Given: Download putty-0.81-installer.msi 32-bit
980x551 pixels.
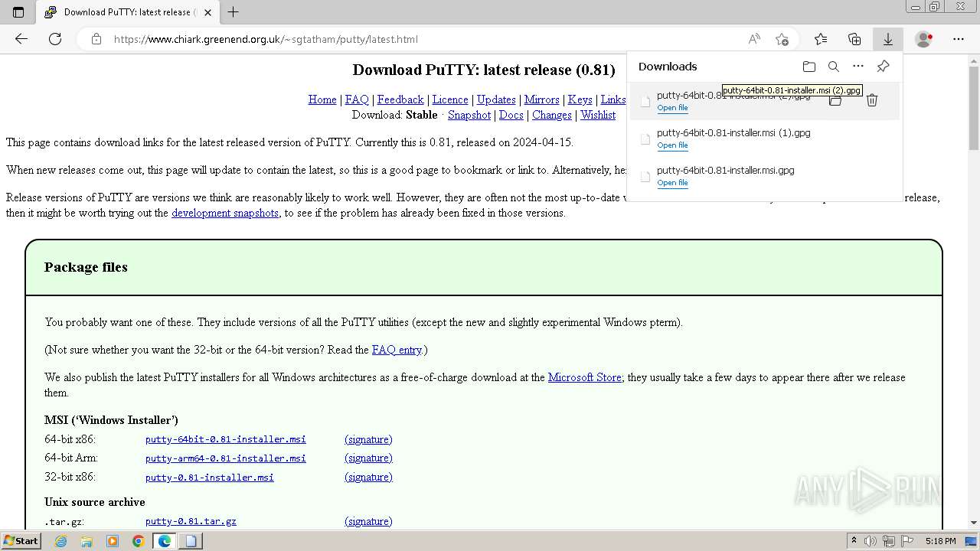Looking at the screenshot, I should [210, 477].
